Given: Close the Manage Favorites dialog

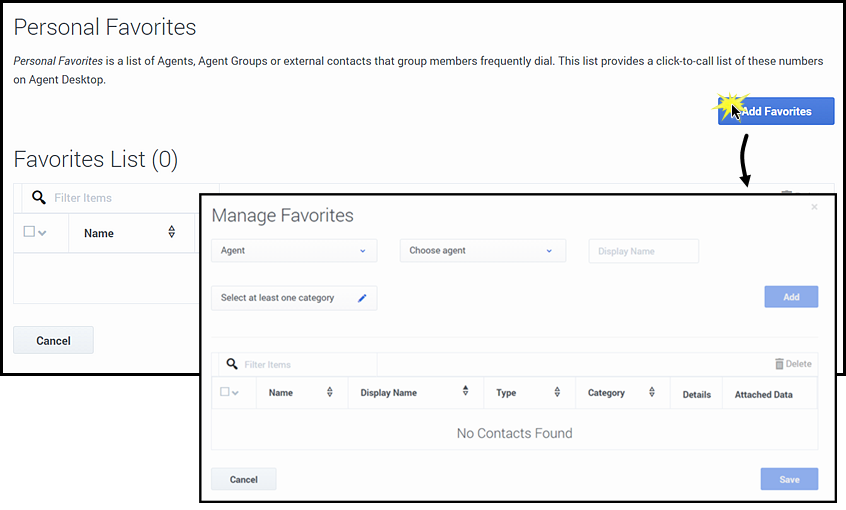Looking at the screenshot, I should point(814,207).
